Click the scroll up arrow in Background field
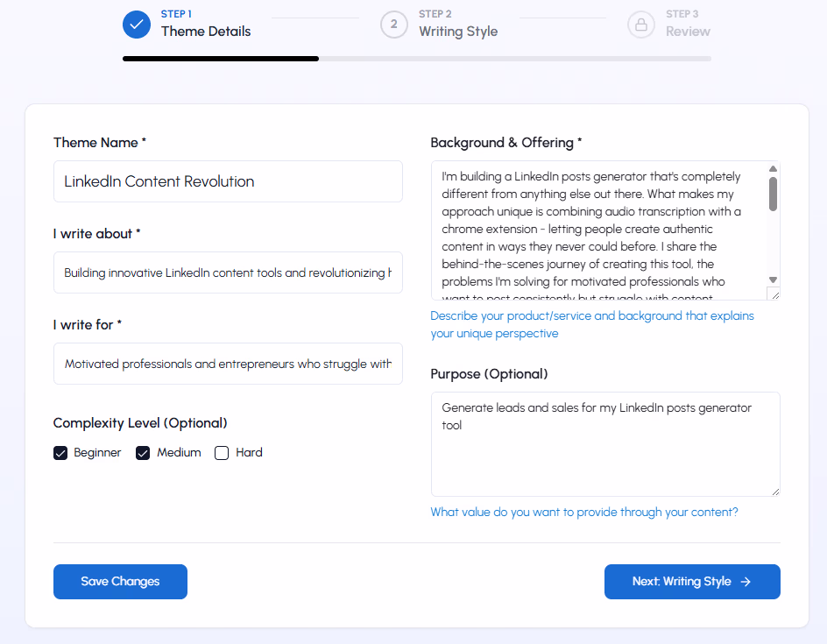The height and width of the screenshot is (644, 827). (773, 169)
